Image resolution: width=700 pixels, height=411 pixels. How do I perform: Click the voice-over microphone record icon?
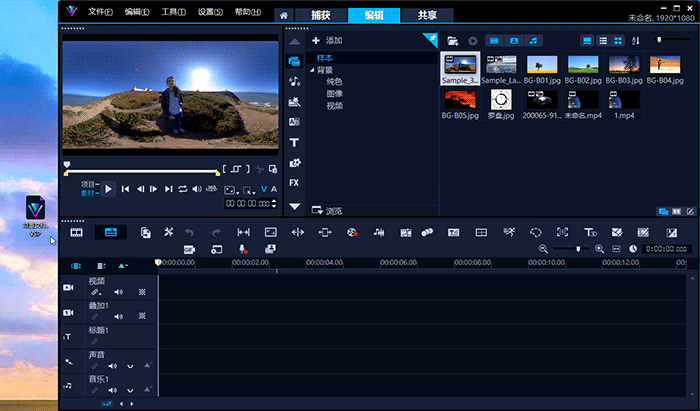pyautogui.click(x=243, y=249)
